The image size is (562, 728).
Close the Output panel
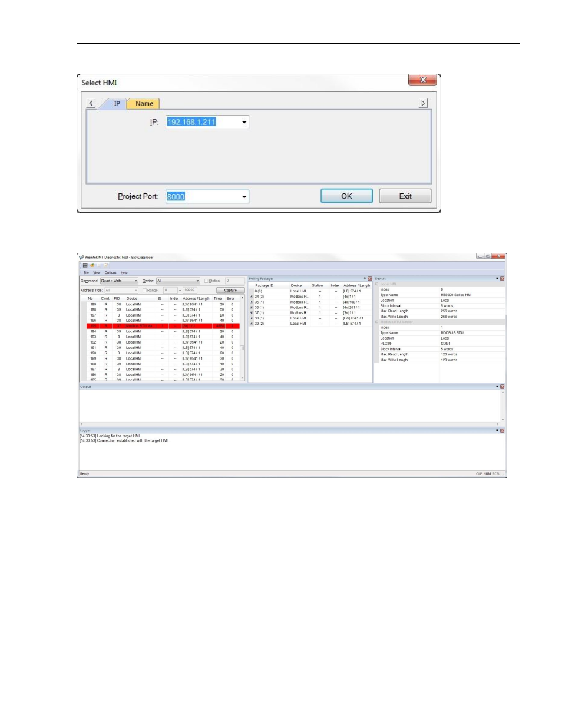pos(503,387)
